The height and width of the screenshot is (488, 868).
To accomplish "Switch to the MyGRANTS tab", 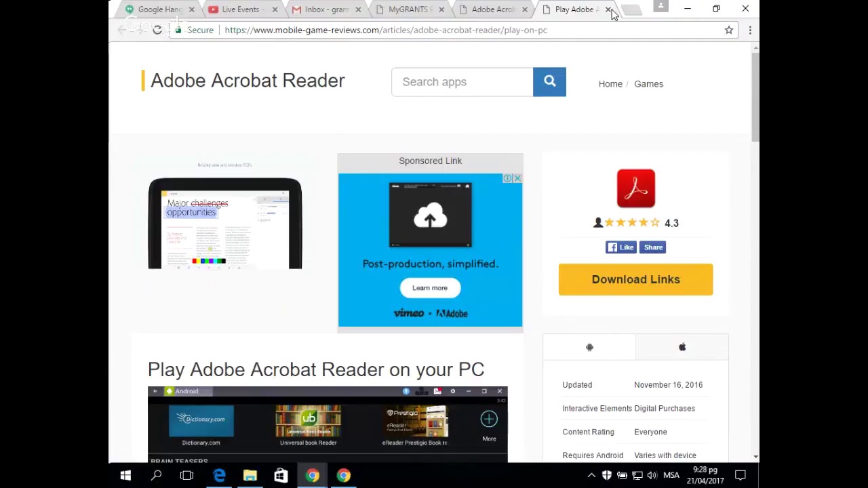I will pyautogui.click(x=408, y=9).
